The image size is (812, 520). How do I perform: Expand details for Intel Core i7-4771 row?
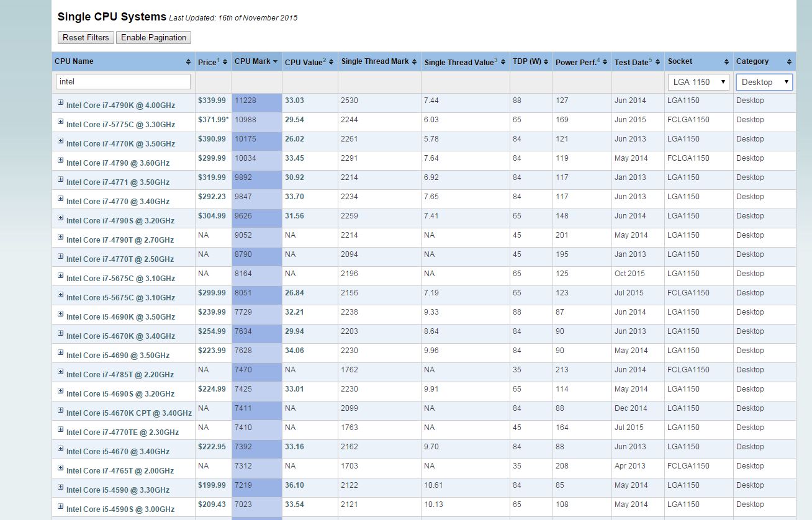[x=61, y=179]
